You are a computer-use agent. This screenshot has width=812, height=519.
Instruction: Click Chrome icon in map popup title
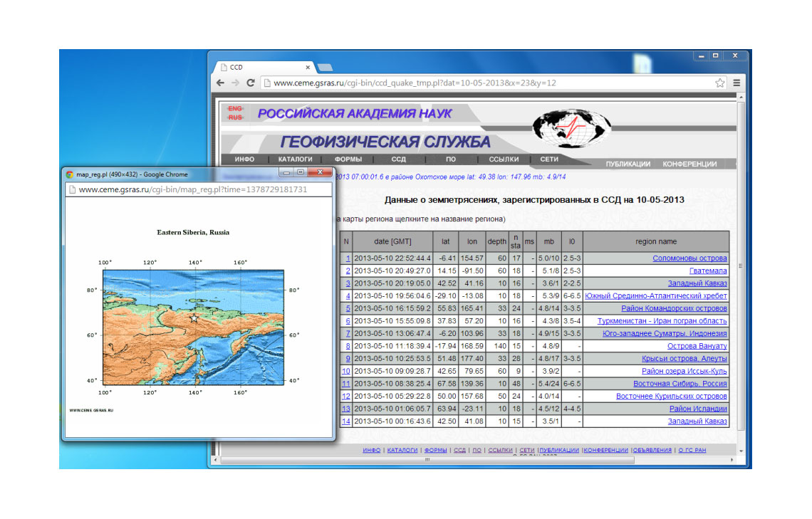pos(70,174)
